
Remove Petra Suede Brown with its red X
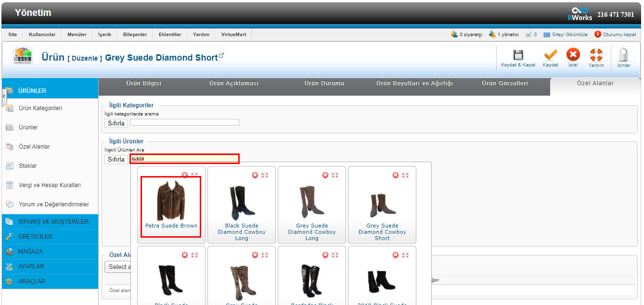(185, 175)
